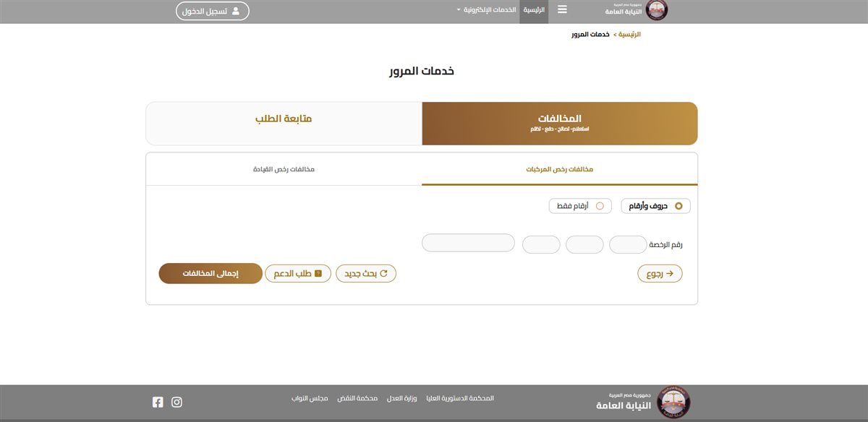Click the wide license number input field
The image size is (868, 422).
tap(468, 244)
